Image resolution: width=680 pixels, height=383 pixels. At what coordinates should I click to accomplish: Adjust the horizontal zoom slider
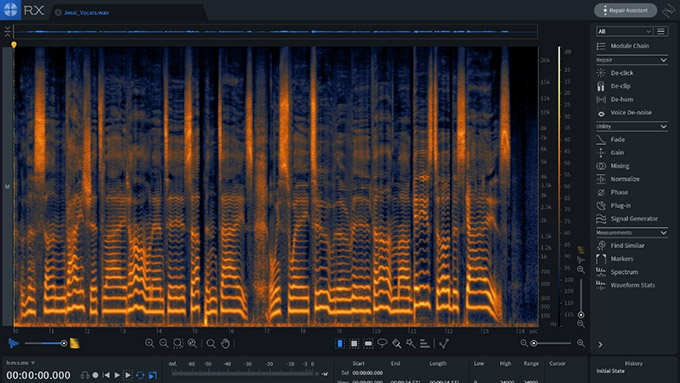[552, 344]
